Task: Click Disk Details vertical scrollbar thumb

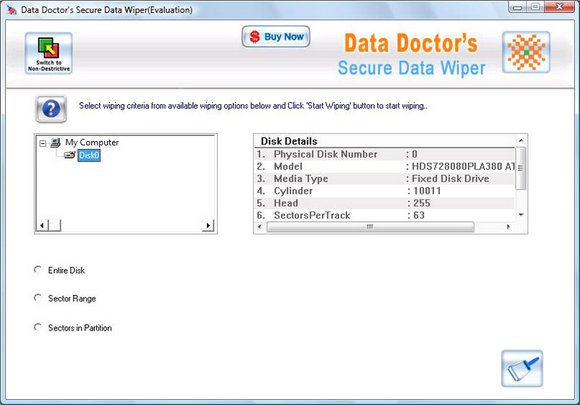Action: pos(520,168)
